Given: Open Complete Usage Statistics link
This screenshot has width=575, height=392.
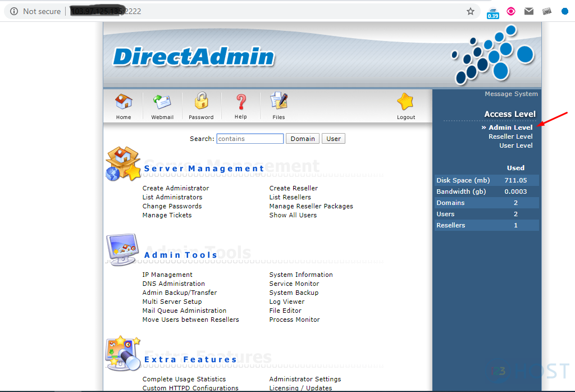Looking at the screenshot, I should click(x=184, y=379).
